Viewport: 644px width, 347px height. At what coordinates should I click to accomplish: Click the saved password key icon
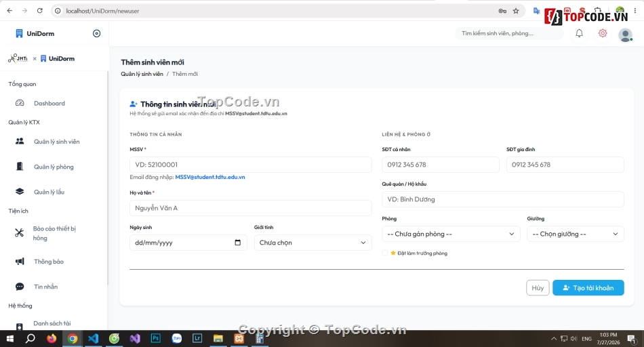coord(502,11)
